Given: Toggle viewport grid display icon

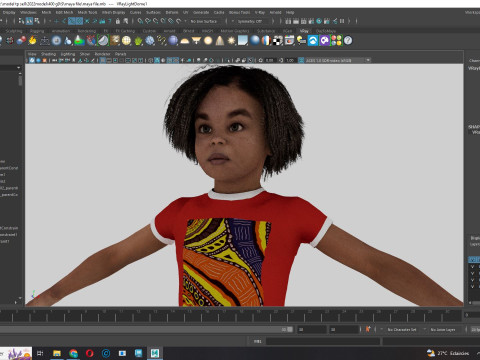Looking at the screenshot, I should pyautogui.click(x=103, y=60).
